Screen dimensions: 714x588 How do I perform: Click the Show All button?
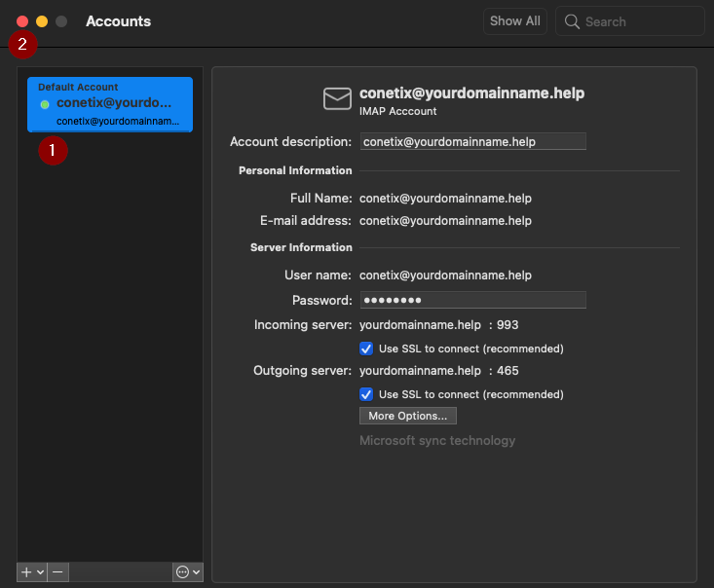pos(515,21)
